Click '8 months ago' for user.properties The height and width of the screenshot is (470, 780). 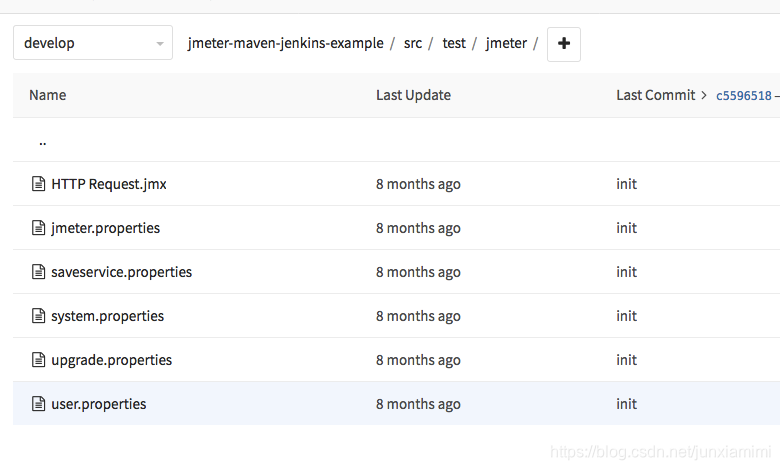418,404
